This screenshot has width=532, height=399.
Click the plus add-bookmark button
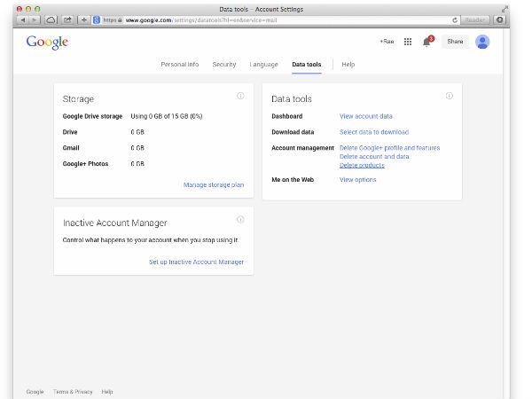tap(84, 20)
